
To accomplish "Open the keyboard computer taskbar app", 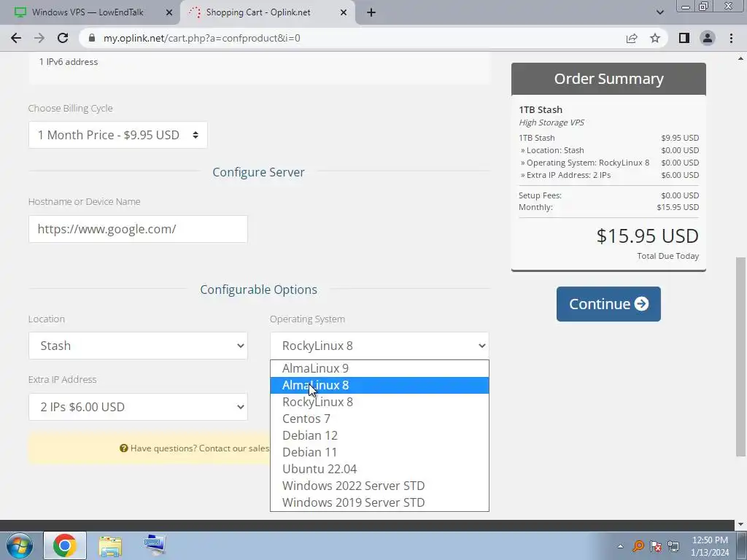I will tap(155, 545).
